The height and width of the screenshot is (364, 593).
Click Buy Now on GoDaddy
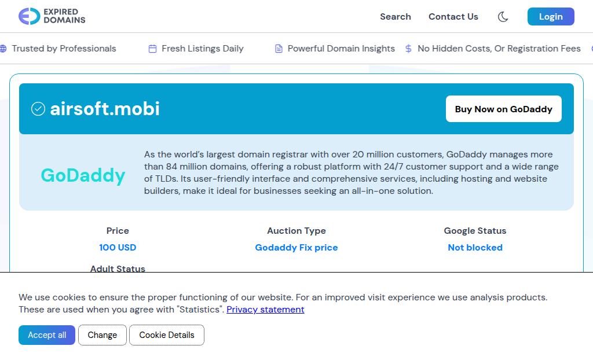pyautogui.click(x=503, y=109)
